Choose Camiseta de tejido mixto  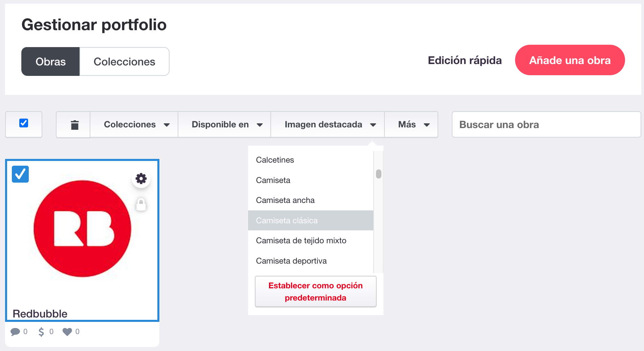311,241
